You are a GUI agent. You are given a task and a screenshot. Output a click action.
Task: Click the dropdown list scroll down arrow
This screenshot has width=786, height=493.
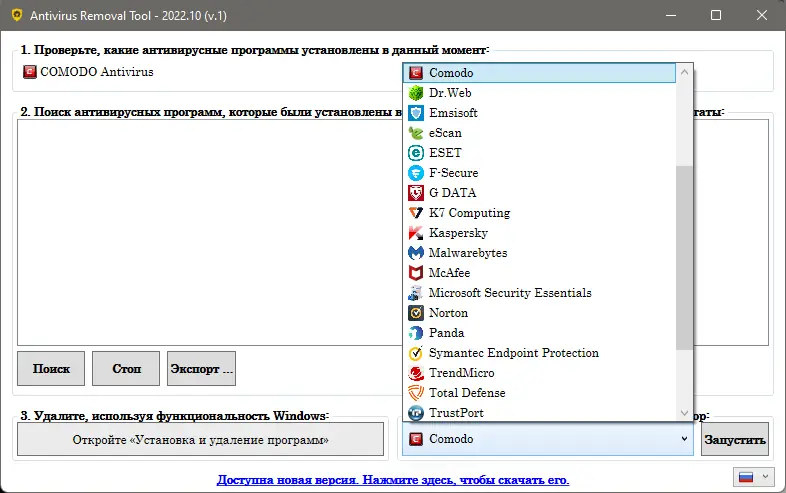tap(684, 413)
